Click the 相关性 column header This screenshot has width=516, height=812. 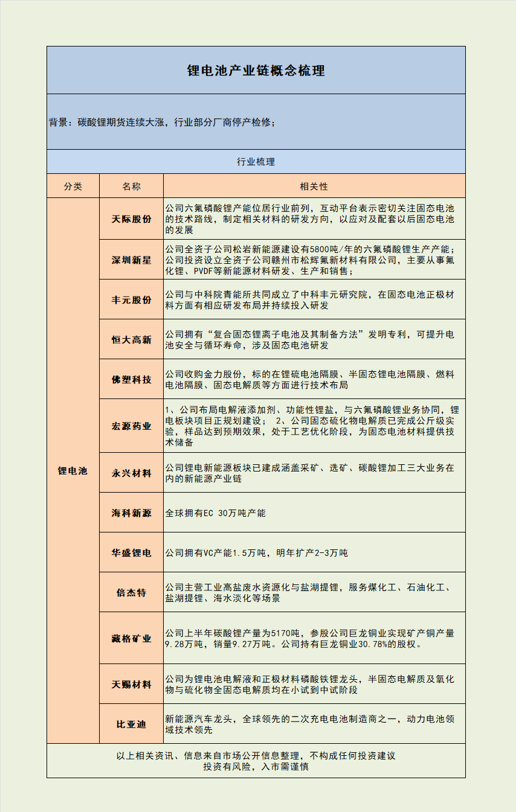point(314,186)
